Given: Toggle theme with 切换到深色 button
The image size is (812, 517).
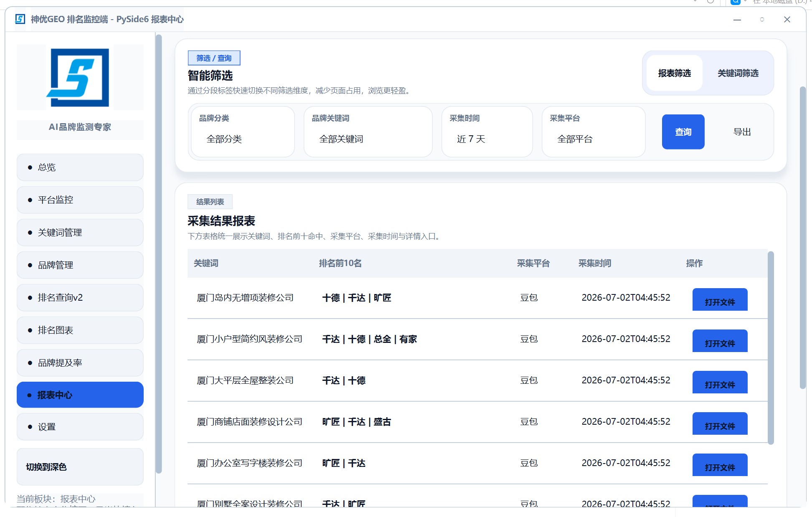Looking at the screenshot, I should click(80, 467).
